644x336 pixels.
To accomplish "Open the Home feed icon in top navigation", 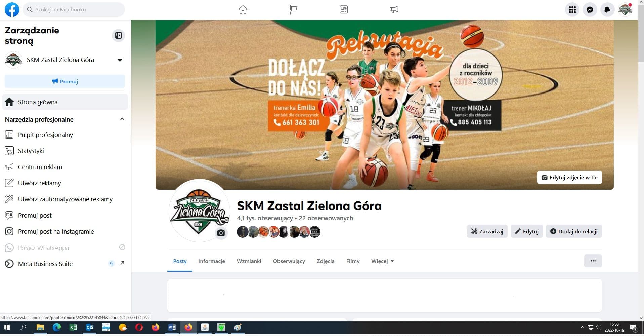I will pyautogui.click(x=243, y=10).
